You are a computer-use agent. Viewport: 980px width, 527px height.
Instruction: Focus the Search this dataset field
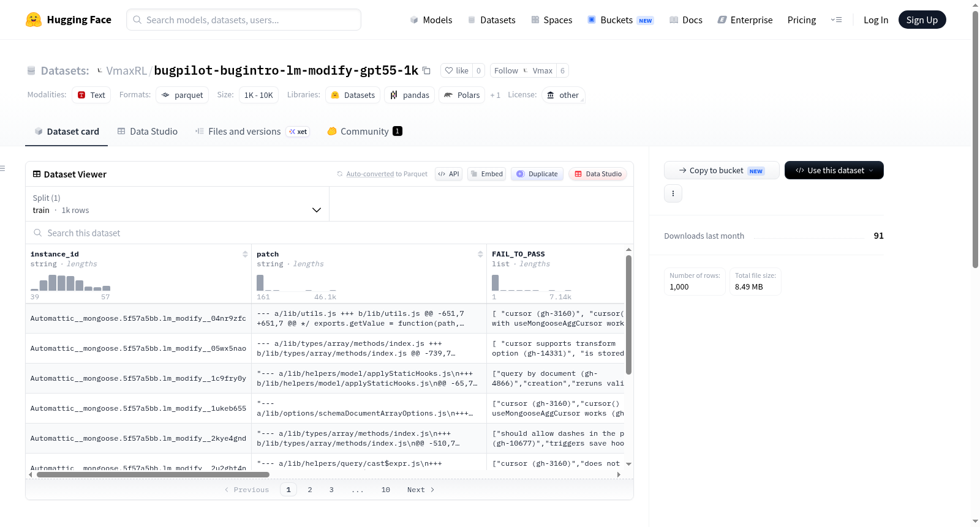[x=330, y=233]
